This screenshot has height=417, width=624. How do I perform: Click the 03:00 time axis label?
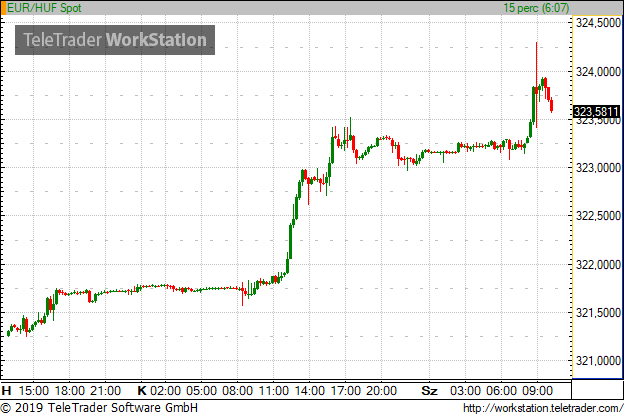click(x=465, y=390)
